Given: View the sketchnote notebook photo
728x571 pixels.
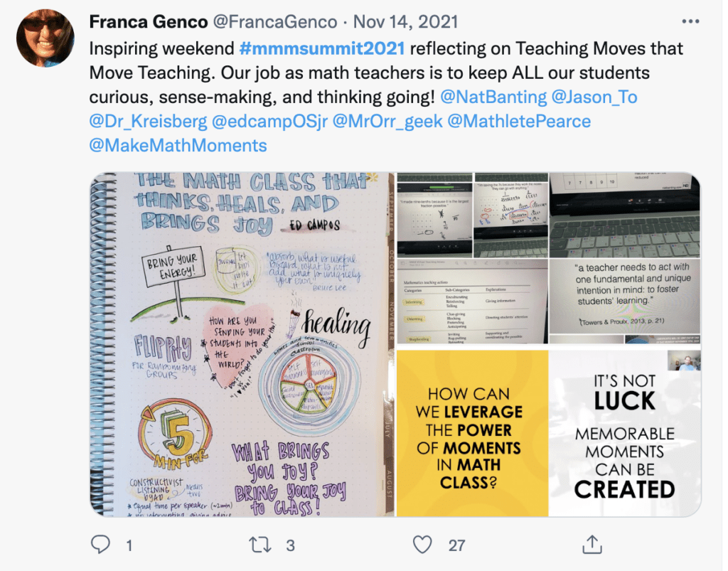Looking at the screenshot, I should coord(242,344).
